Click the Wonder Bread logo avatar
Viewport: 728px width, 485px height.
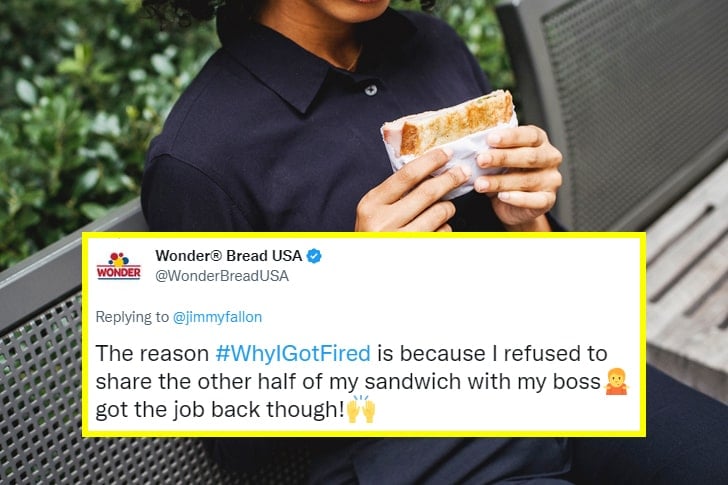pyautogui.click(x=118, y=266)
